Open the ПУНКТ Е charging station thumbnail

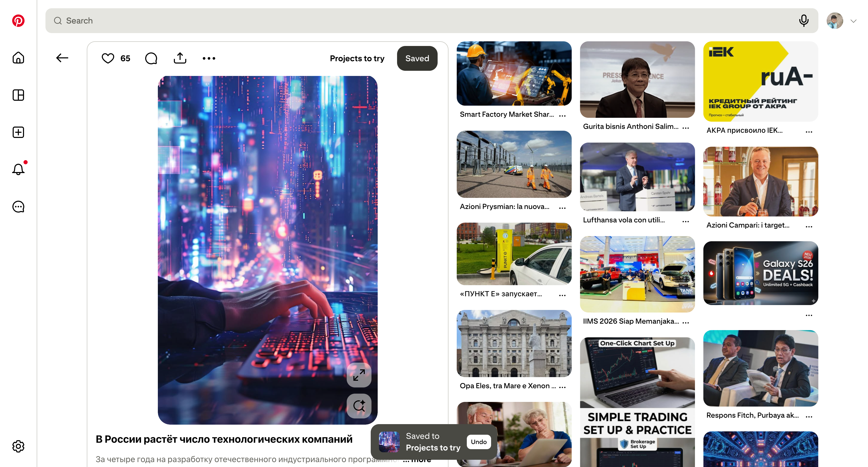coord(514,254)
